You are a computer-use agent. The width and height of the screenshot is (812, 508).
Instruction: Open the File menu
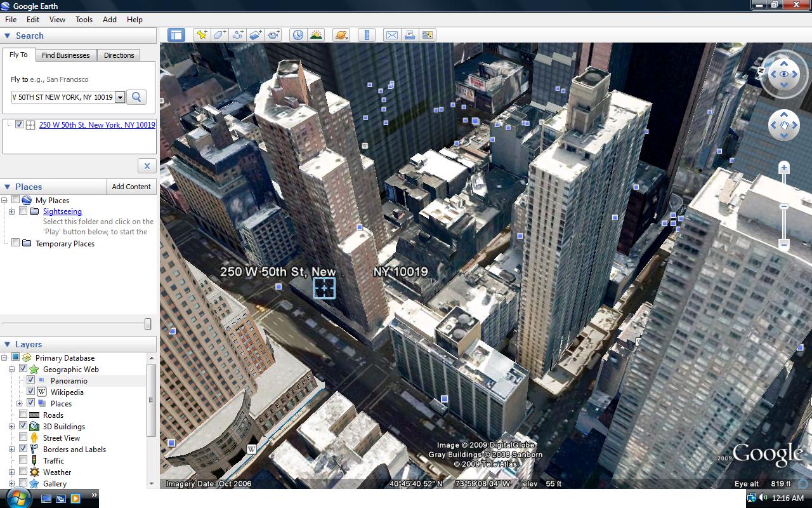[11, 20]
